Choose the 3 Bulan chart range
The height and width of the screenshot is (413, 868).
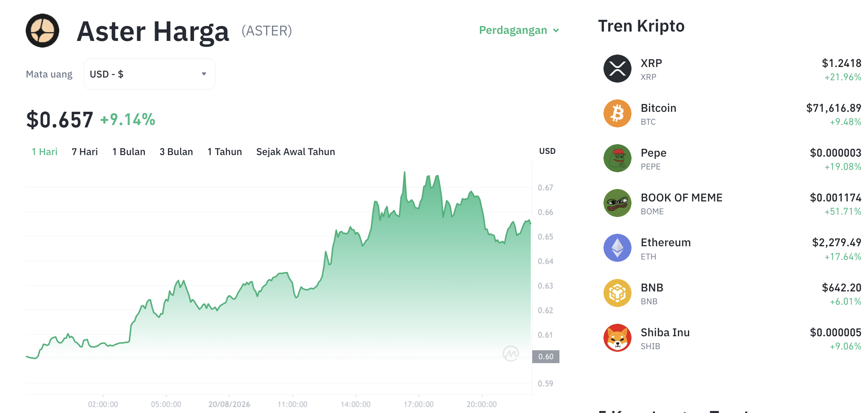point(176,152)
